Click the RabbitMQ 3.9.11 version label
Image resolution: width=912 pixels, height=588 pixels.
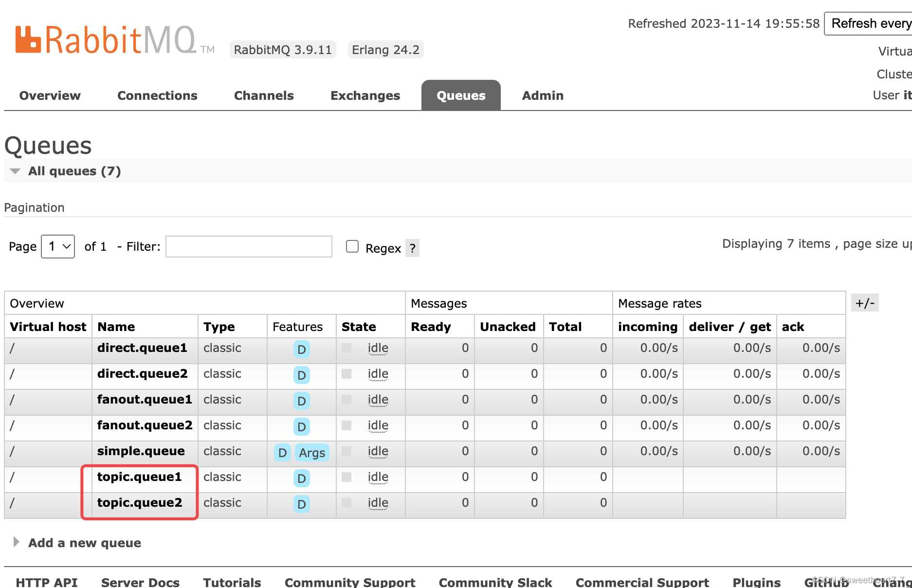(283, 50)
